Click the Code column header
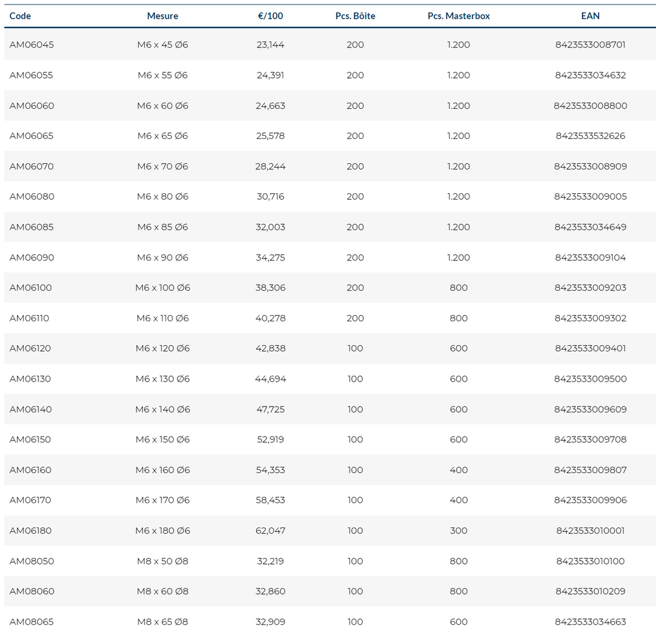Image resolution: width=656 pixels, height=644 pixels. click(20, 16)
